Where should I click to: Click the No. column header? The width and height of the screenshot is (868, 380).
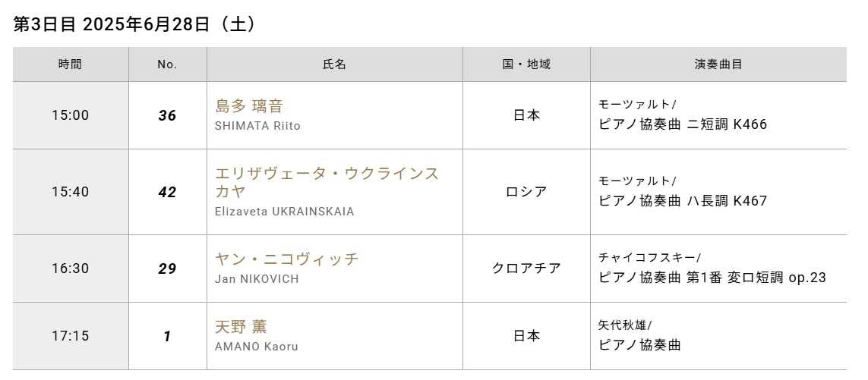click(167, 64)
